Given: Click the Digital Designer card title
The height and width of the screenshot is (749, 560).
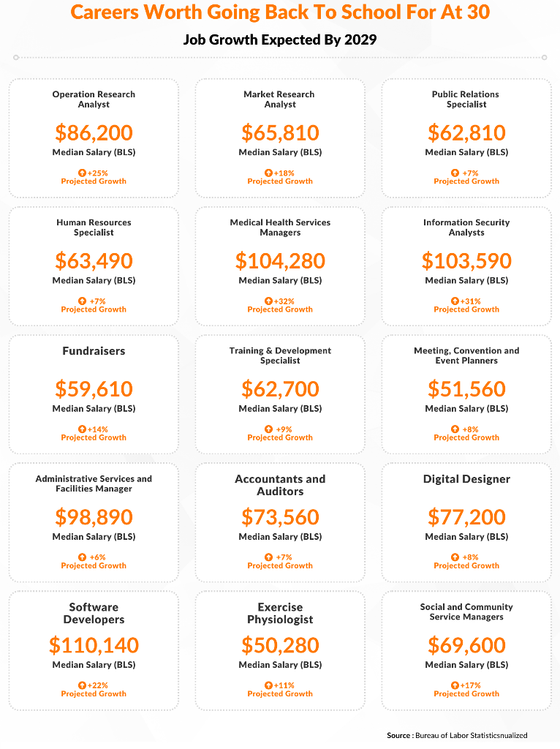Looking at the screenshot, I should pyautogui.click(x=466, y=479).
